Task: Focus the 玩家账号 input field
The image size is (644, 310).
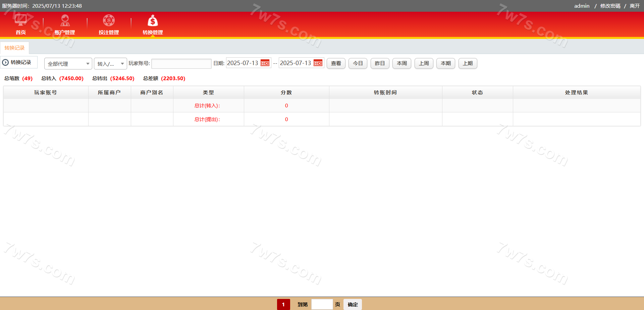Action: tap(181, 64)
